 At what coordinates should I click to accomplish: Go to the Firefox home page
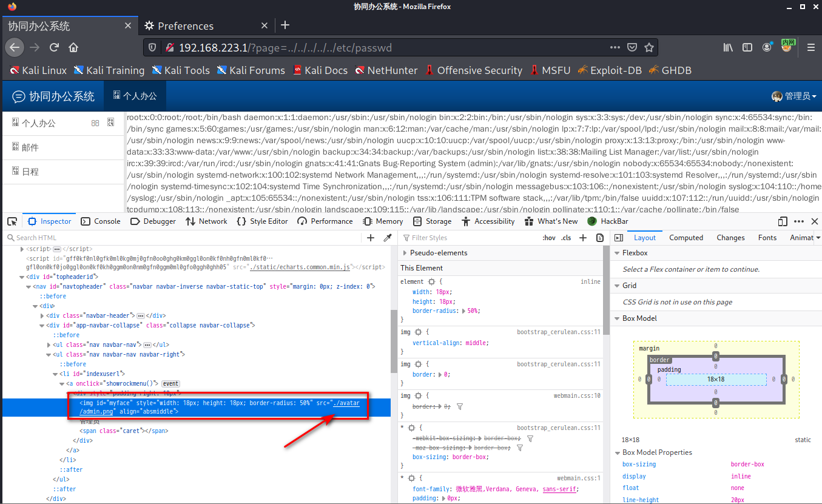[x=73, y=47]
